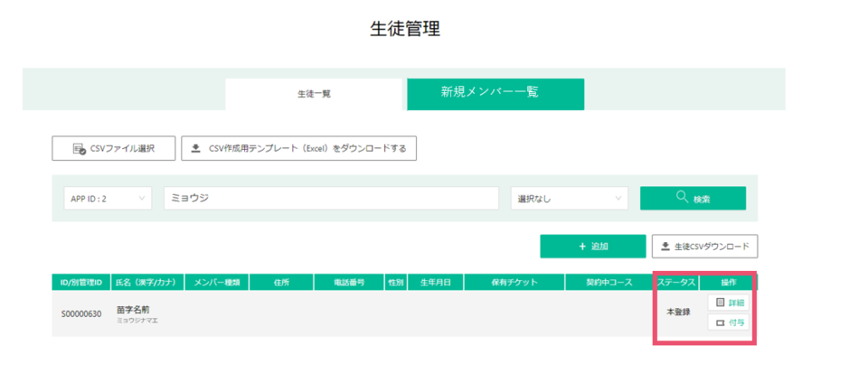This screenshot has height=392, width=868.
Task: Download the CSV作成用テンプレート (Excel) file
Action: 299,148
